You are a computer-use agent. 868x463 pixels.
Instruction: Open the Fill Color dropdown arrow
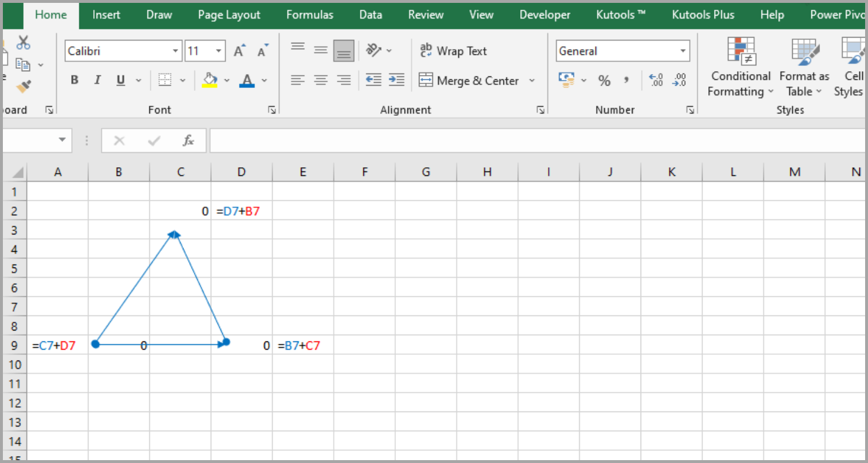coord(226,80)
